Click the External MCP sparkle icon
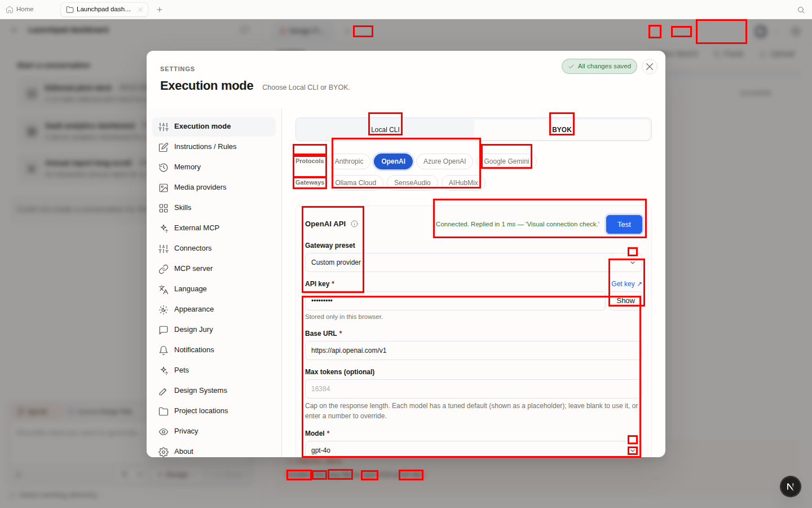The width and height of the screenshot is (812, 508). tap(164, 229)
